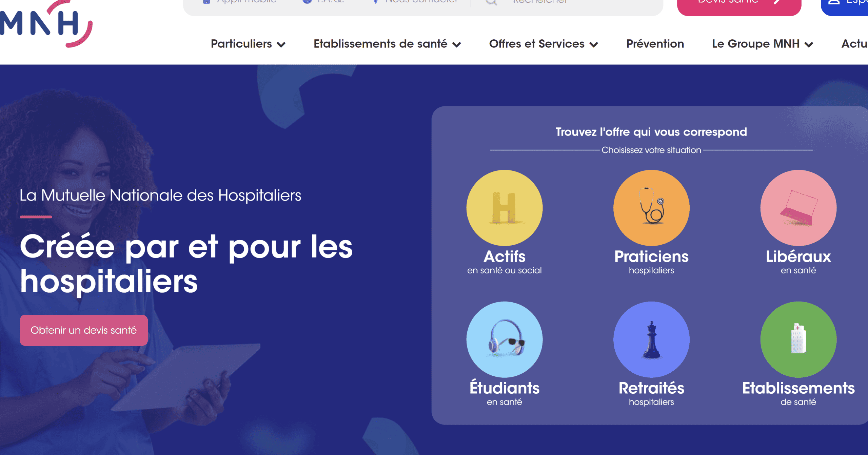
Task: Expand the Etablissements de santé chevron
Action: [457, 44]
